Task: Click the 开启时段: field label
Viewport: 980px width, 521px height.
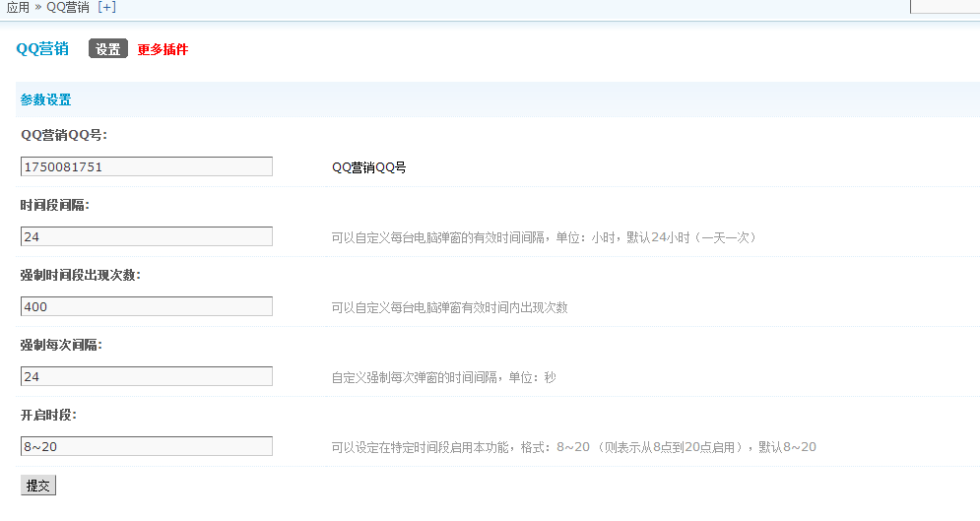Action: click(x=48, y=415)
